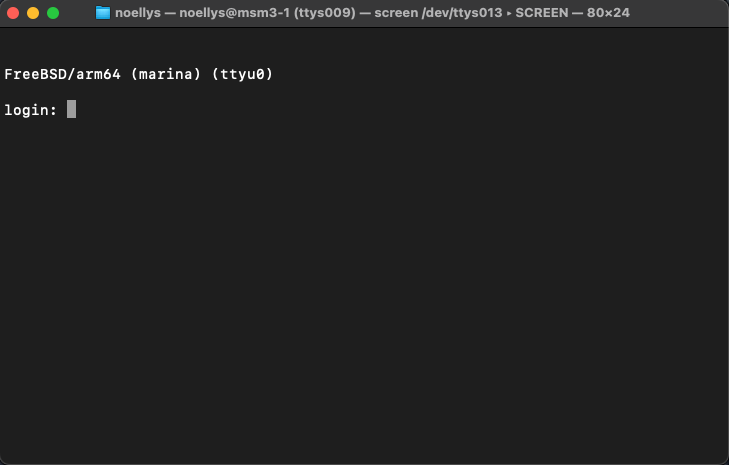The height and width of the screenshot is (465, 729).
Task: Minimize the terminal with yellow button
Action: (x=33, y=13)
